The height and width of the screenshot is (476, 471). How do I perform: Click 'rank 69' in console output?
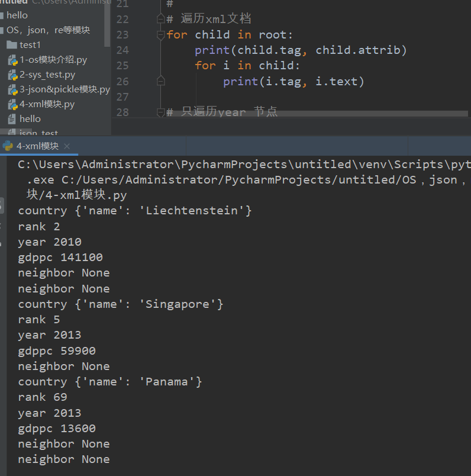click(43, 397)
